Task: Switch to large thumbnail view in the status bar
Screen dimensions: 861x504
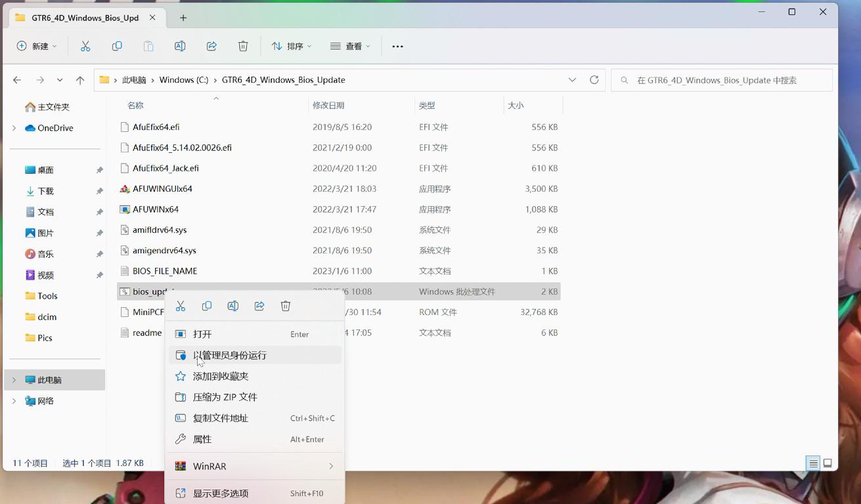Action: click(827, 463)
